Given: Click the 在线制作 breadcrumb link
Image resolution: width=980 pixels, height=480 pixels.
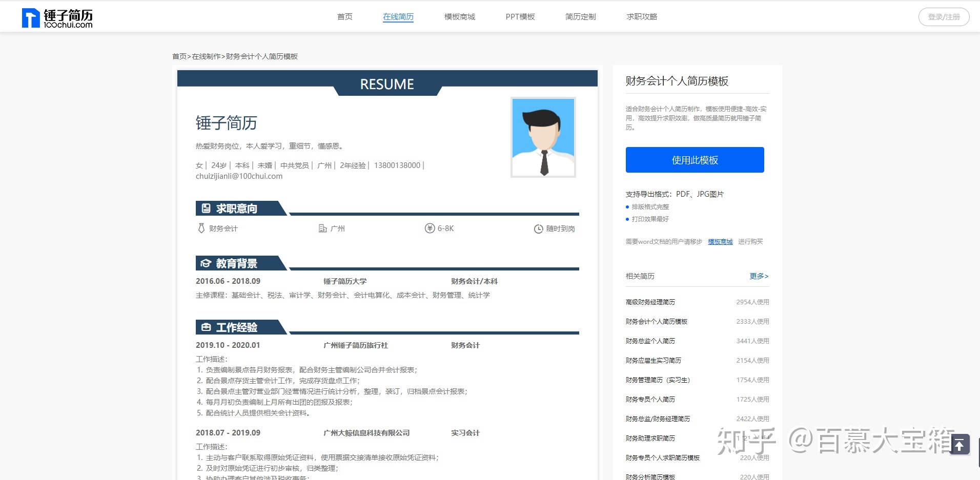Looking at the screenshot, I should coord(206,56).
